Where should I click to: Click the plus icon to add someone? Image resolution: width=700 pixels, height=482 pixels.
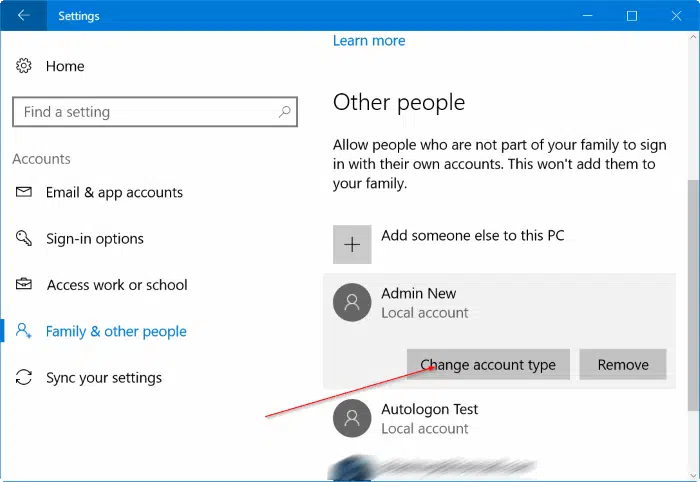tap(352, 245)
